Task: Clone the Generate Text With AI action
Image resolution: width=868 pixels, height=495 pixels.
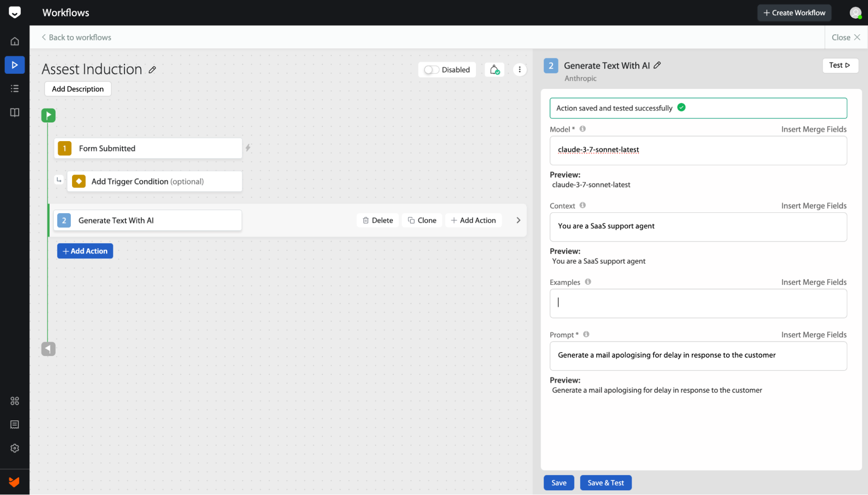Action: [422, 220]
